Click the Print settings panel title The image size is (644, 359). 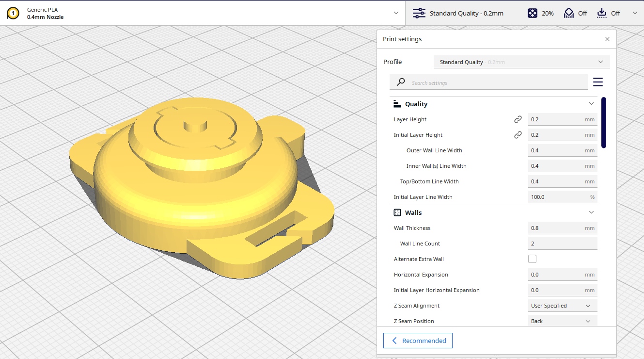tap(402, 39)
